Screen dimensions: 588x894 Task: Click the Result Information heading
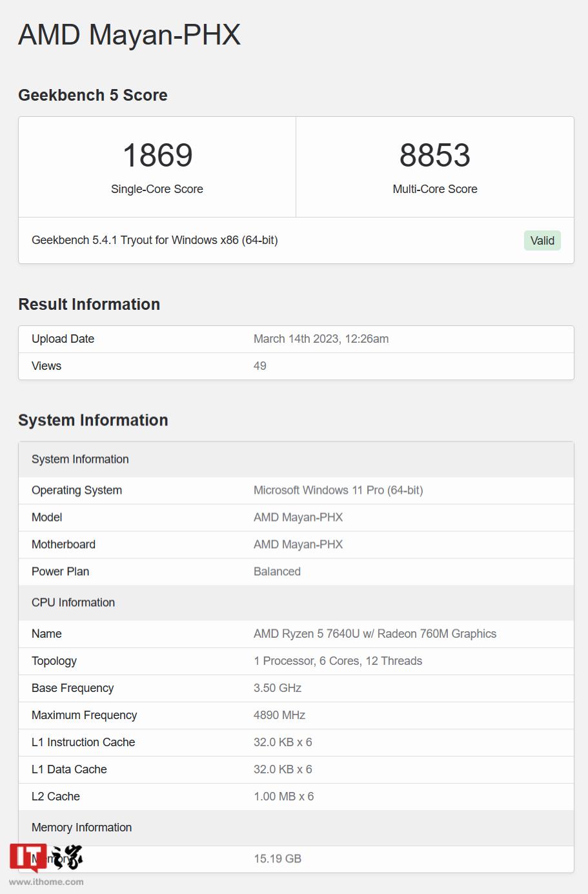(89, 305)
